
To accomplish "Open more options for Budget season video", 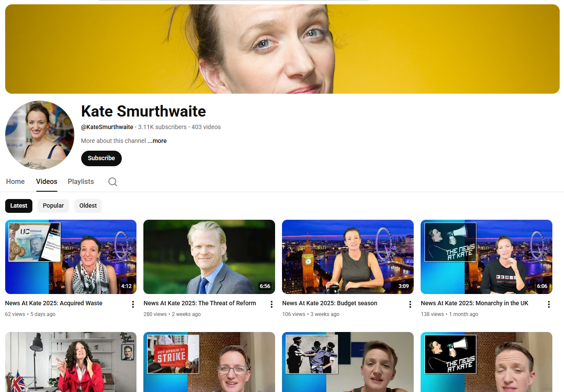I will 410,304.
